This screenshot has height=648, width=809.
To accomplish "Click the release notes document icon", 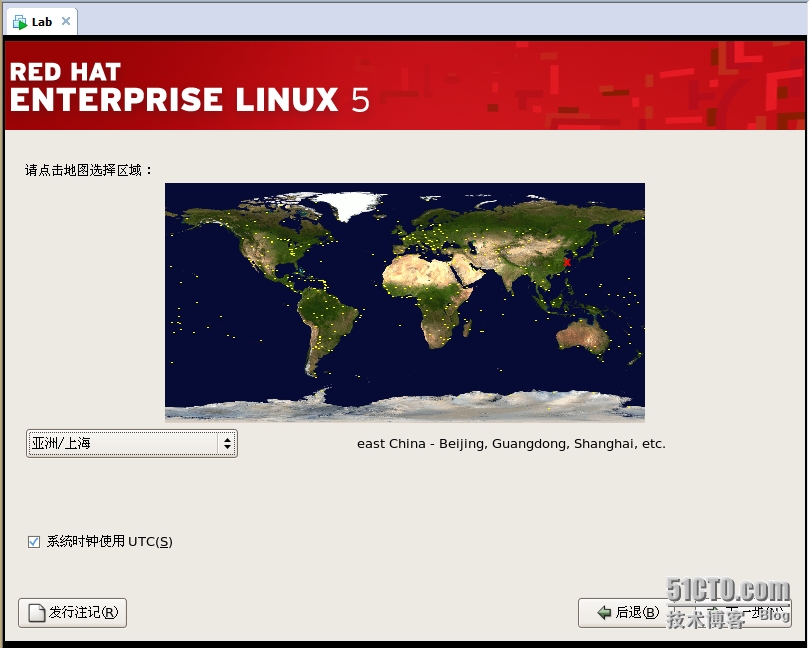I will pos(37,613).
